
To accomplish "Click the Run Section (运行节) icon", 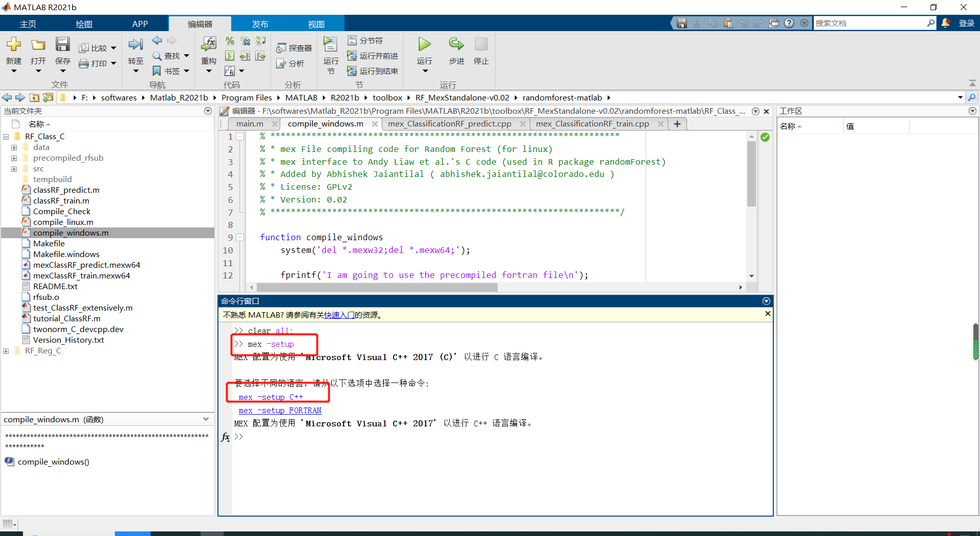I will pos(331,44).
